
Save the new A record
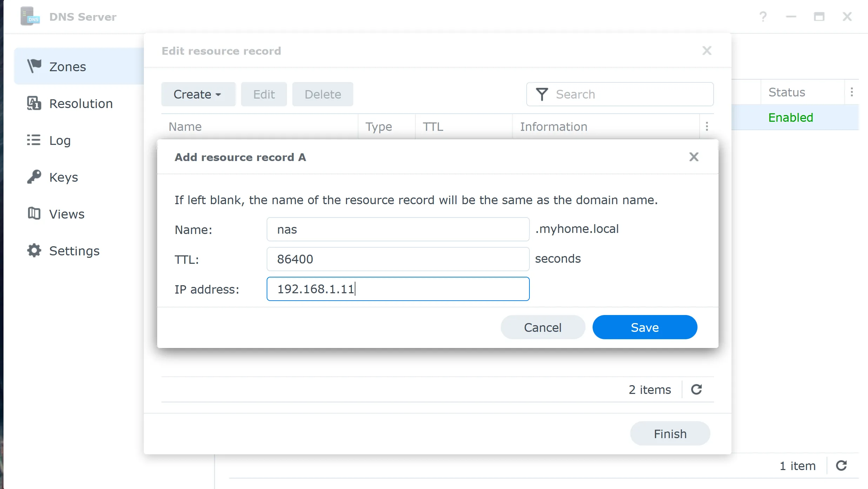645,327
